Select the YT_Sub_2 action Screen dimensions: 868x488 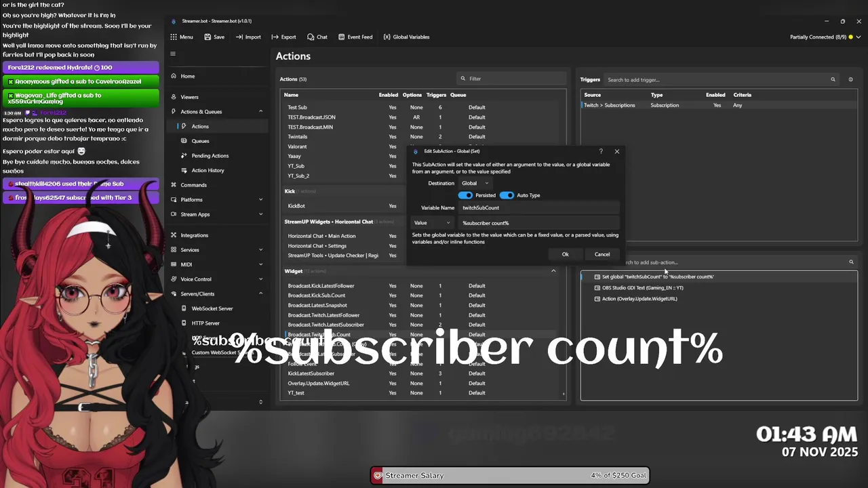345,176
